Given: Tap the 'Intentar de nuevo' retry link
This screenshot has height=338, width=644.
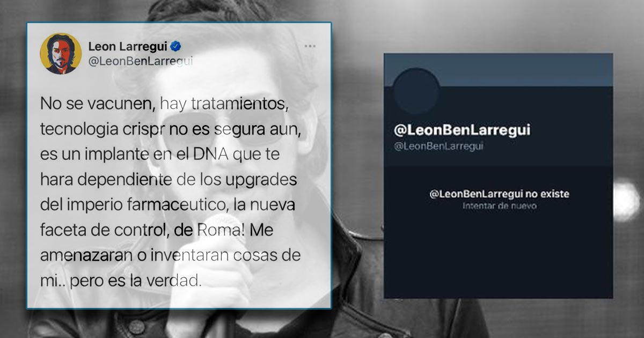Looking at the screenshot, I should (x=499, y=205).
